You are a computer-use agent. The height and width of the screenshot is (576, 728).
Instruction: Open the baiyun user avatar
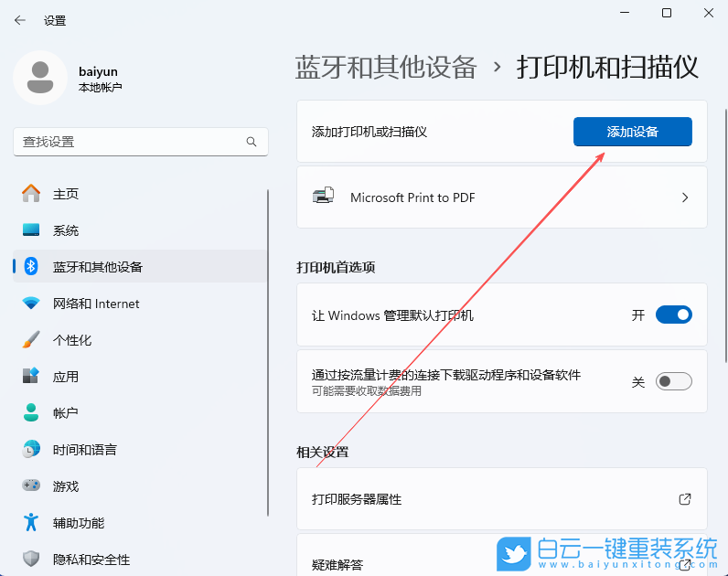pyautogui.click(x=40, y=78)
